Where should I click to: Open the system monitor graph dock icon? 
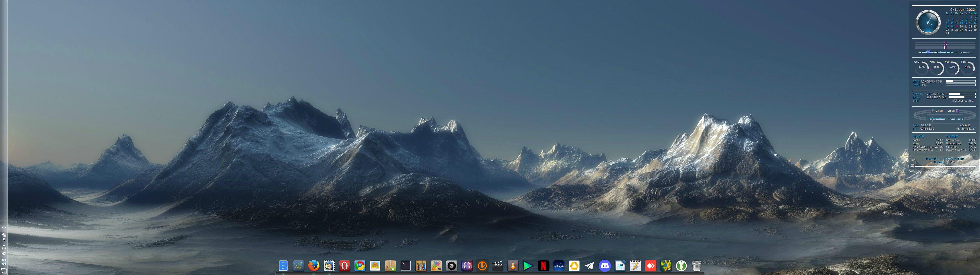pyautogui.click(x=298, y=266)
